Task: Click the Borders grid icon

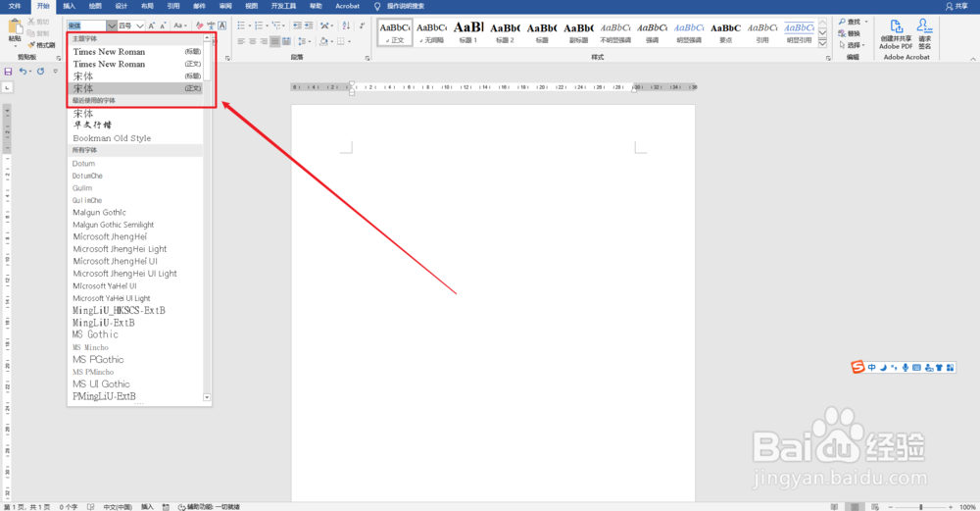Action: pyautogui.click(x=341, y=41)
